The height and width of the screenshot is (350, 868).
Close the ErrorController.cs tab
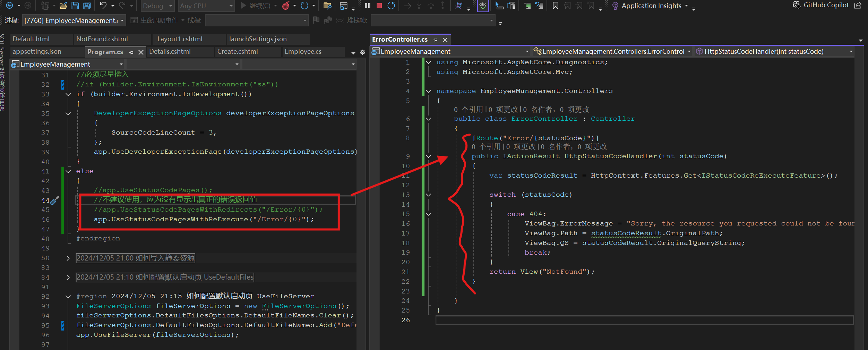(445, 40)
